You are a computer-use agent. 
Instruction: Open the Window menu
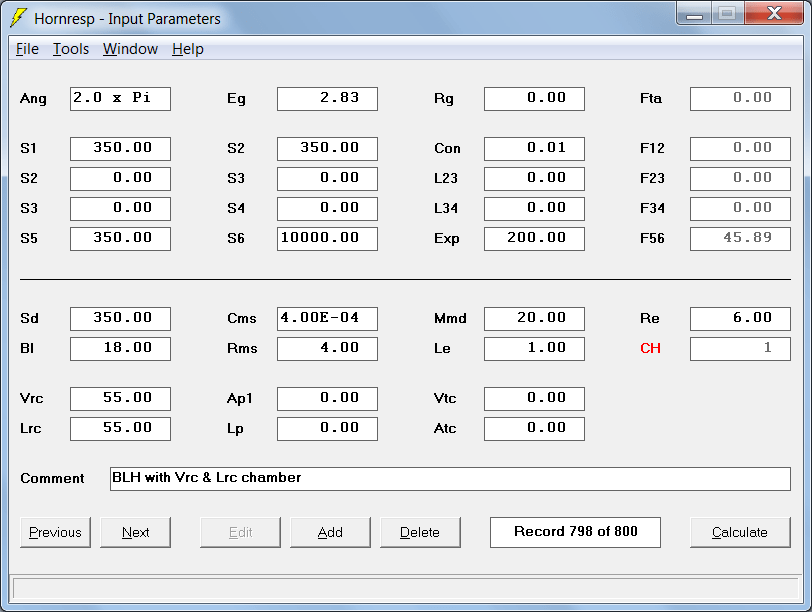coord(130,49)
